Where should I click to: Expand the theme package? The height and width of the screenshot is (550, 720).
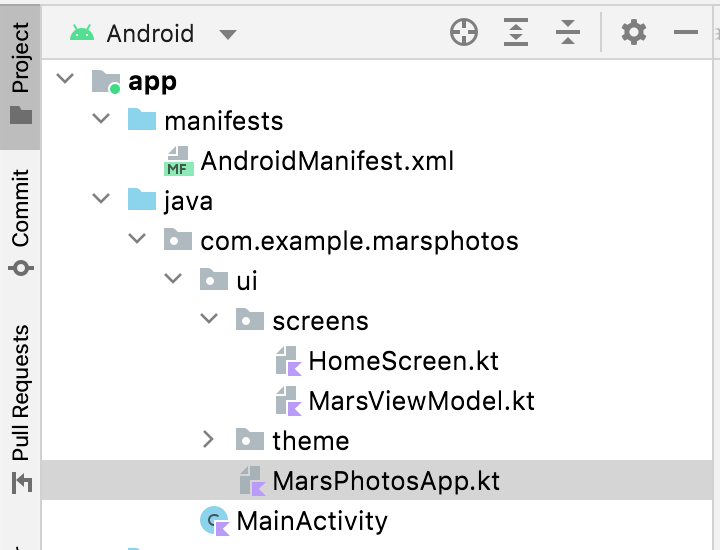208,440
